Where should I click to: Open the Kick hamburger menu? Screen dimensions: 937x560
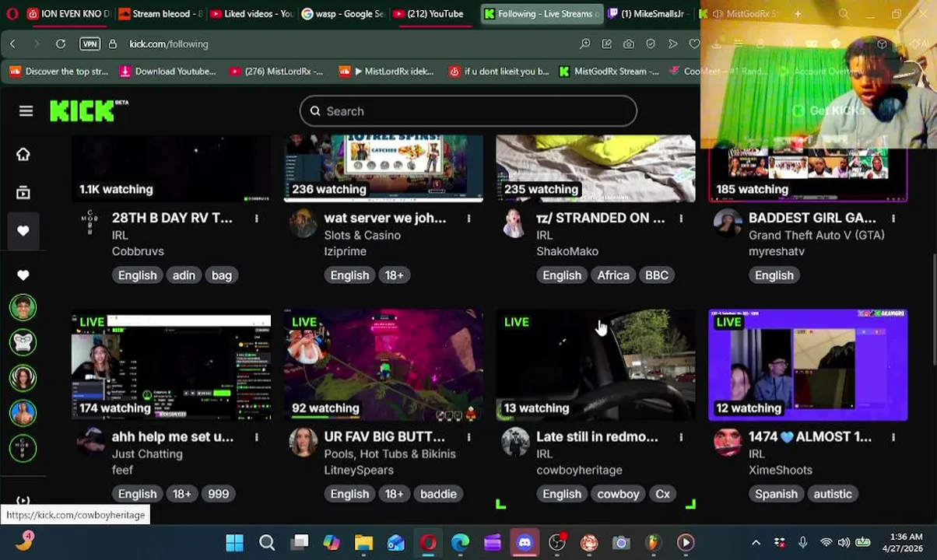(x=26, y=111)
